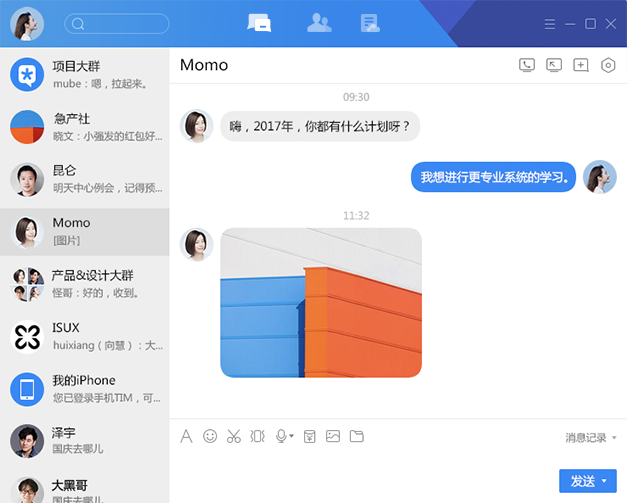This screenshot has height=503, width=627.
Task: Switch to the contacts tab
Action: point(319,23)
